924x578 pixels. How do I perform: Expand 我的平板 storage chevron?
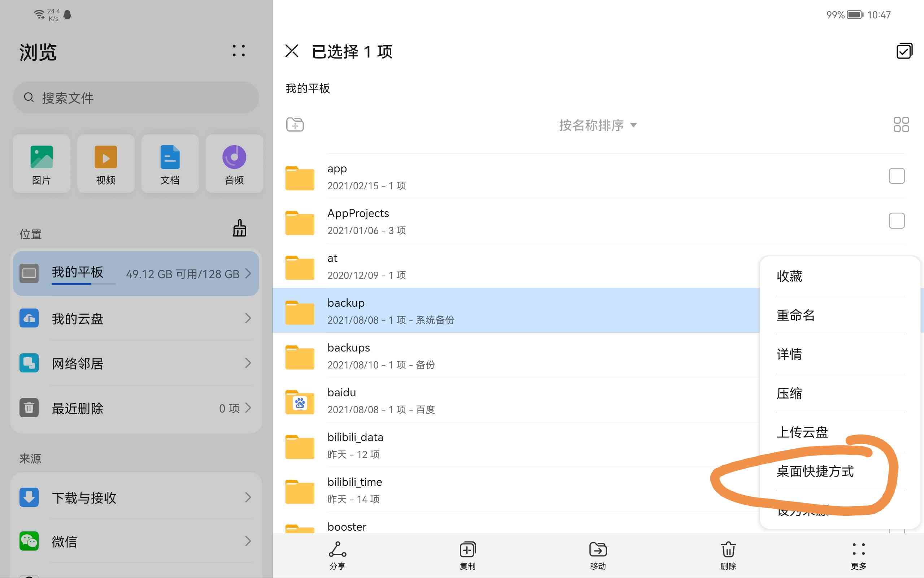248,273
